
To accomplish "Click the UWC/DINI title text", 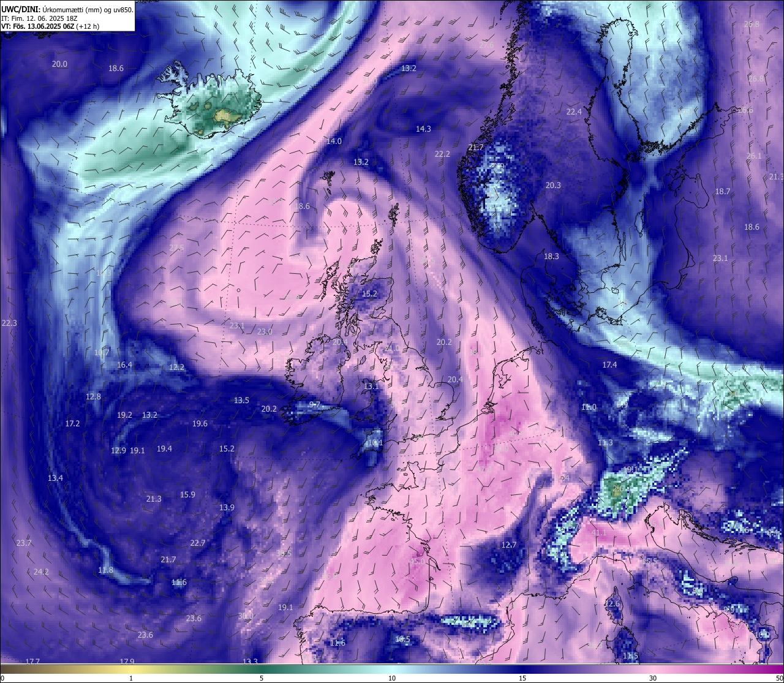I will tap(21, 9).
